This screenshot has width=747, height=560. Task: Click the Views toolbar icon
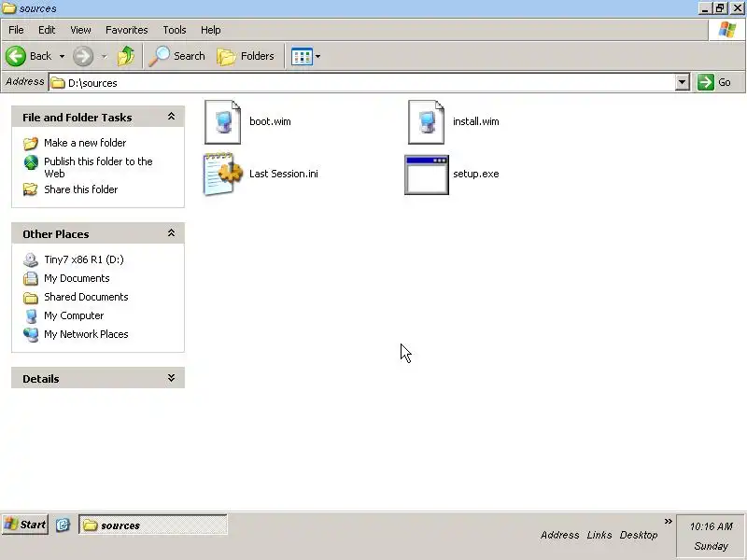click(x=302, y=57)
